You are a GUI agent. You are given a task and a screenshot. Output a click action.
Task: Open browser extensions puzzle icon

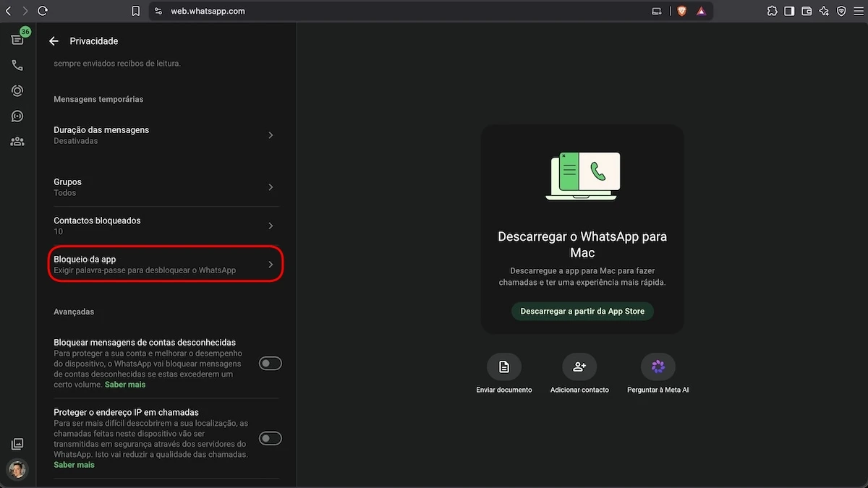click(x=772, y=11)
